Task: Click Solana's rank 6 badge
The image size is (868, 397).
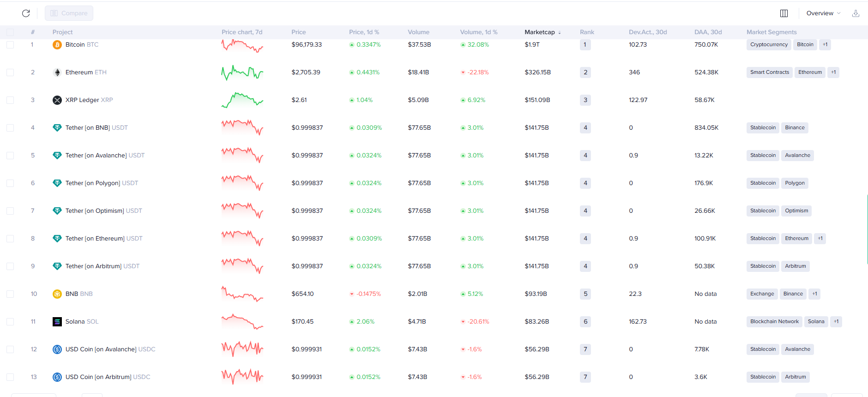Action: click(x=585, y=322)
